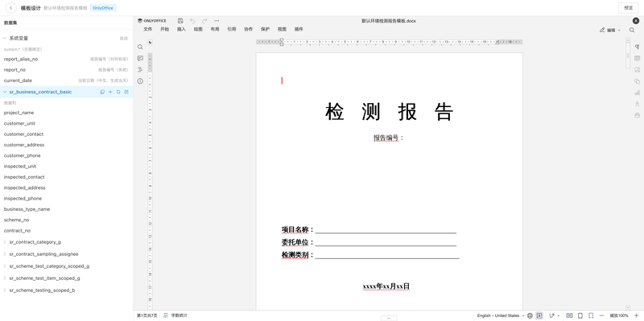Collapse the 系统变量 section
This screenshot has width=644, height=321.
point(5,38)
